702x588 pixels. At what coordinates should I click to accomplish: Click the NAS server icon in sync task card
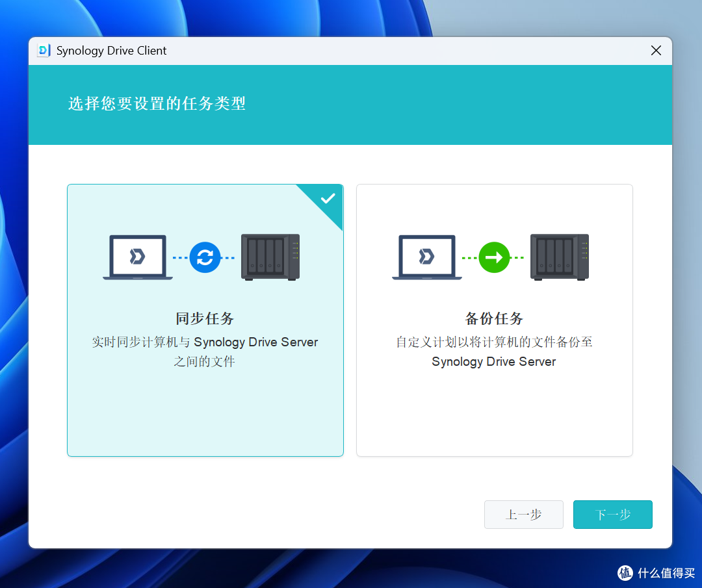pos(270,257)
